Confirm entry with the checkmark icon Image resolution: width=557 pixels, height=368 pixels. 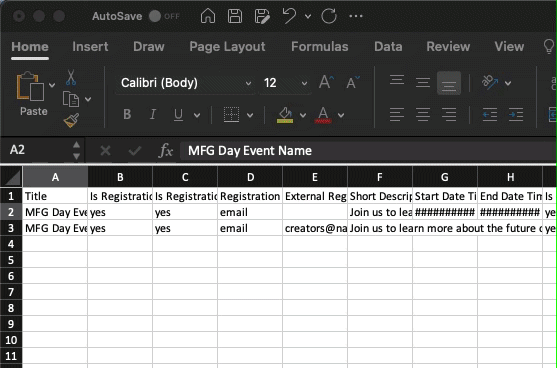click(135, 151)
